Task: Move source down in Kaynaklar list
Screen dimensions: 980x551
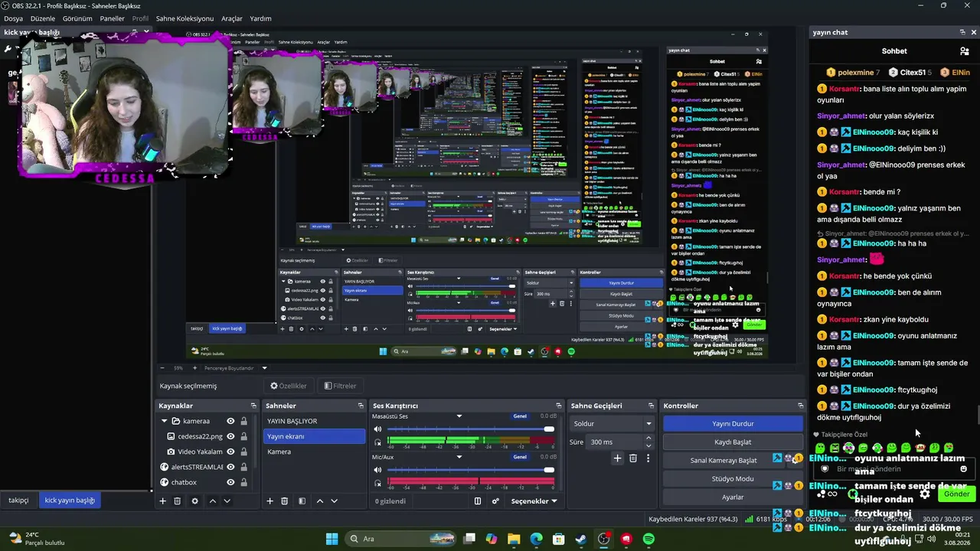Action: (x=227, y=501)
